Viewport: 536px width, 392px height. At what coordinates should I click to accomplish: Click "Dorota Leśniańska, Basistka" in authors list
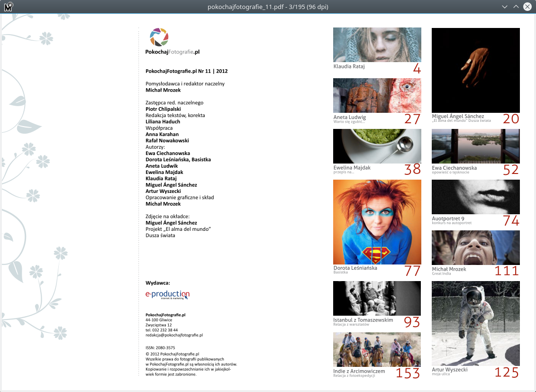[x=178, y=160]
